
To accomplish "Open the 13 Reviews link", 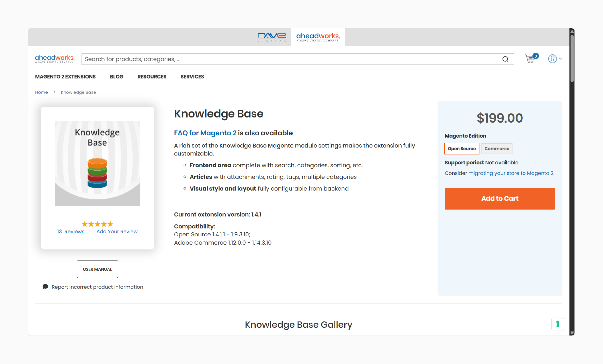I will 71,231.
